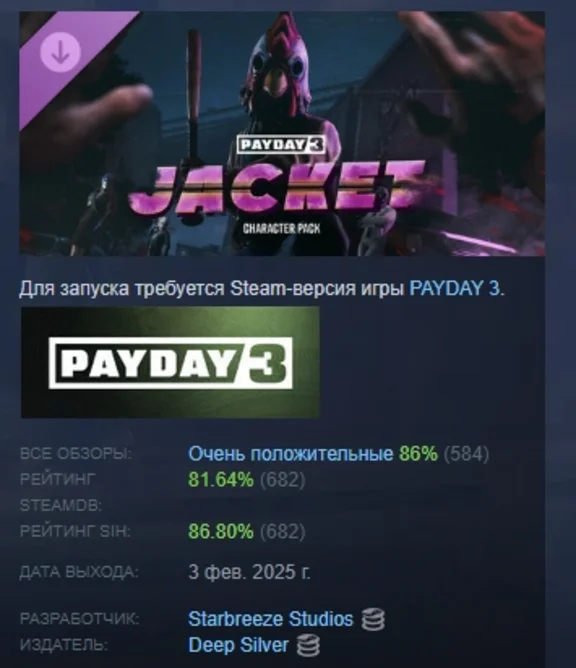This screenshot has height=668, width=576.
Task: Click the purple DLC download arrow icon
Action: (60, 52)
